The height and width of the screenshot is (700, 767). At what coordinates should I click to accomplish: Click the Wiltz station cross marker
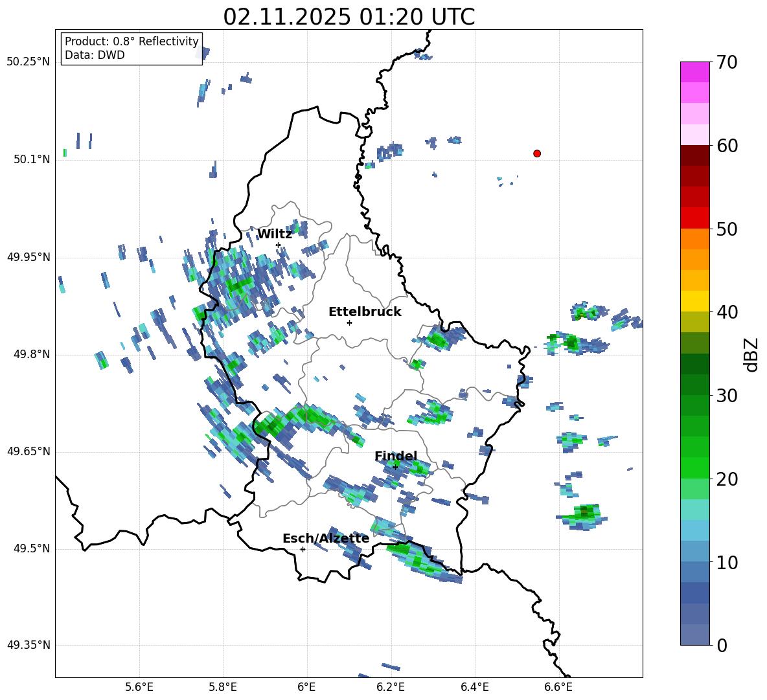point(278,245)
